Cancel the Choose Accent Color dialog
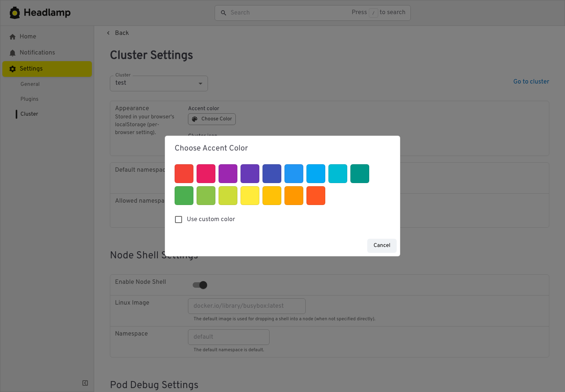The image size is (565, 392). pos(382,245)
